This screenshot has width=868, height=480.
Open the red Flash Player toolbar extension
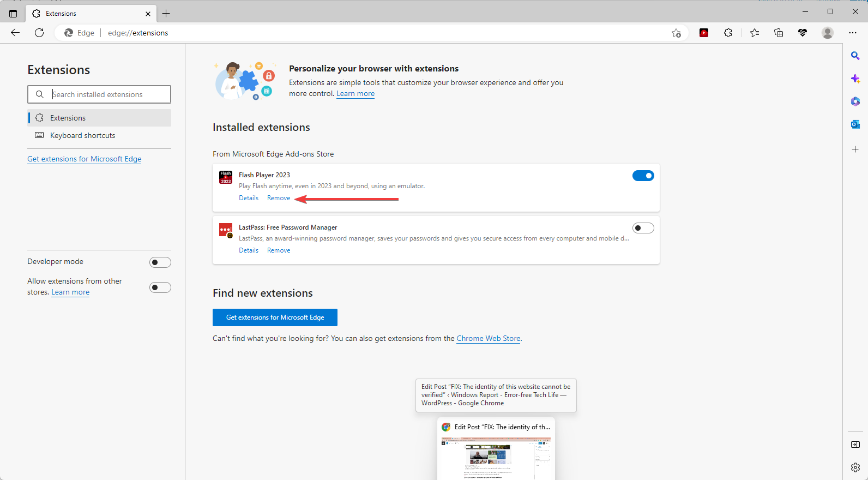[x=704, y=33]
